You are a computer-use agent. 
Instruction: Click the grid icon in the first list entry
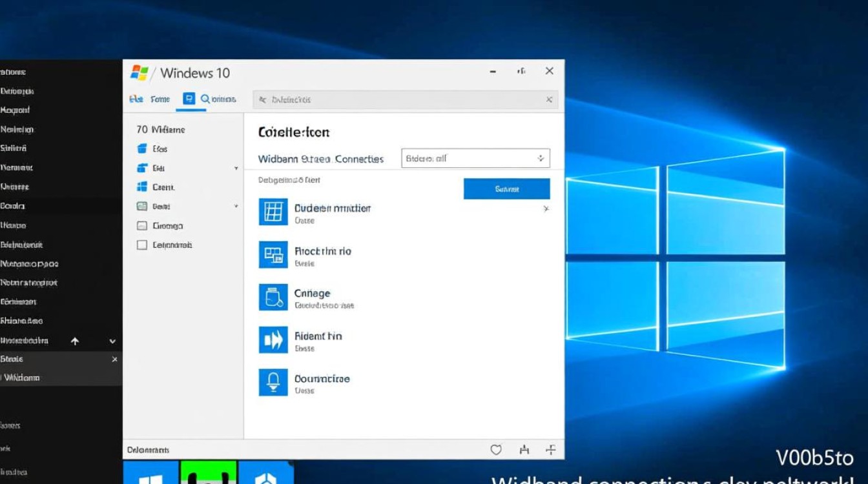(273, 212)
